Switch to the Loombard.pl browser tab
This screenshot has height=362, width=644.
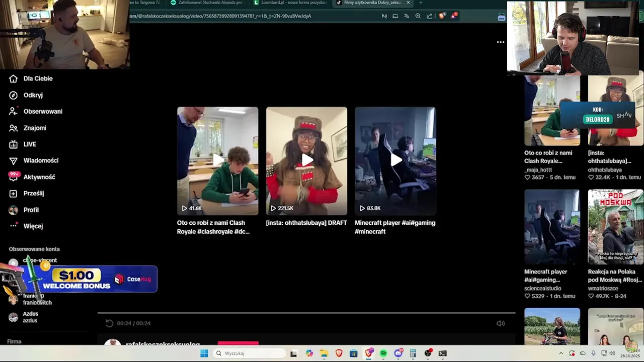coord(290,3)
